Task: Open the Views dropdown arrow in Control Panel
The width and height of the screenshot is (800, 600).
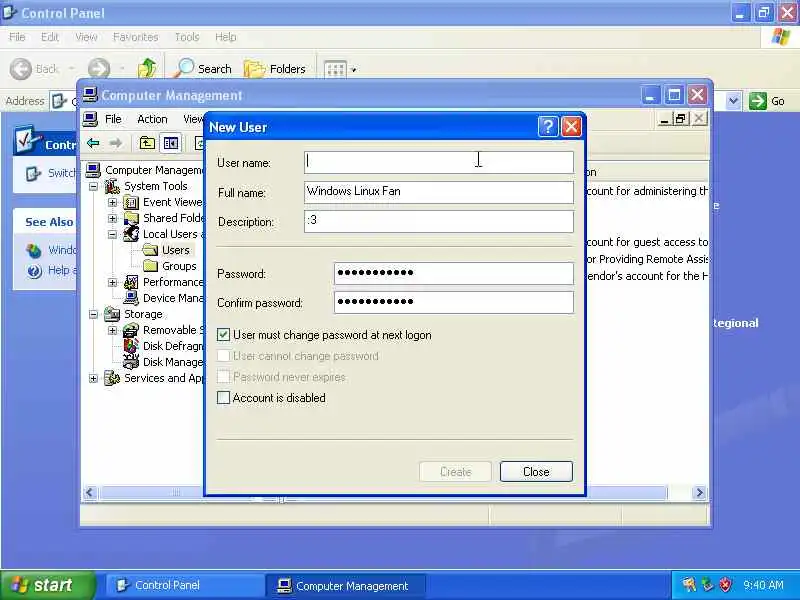Action: [353, 69]
